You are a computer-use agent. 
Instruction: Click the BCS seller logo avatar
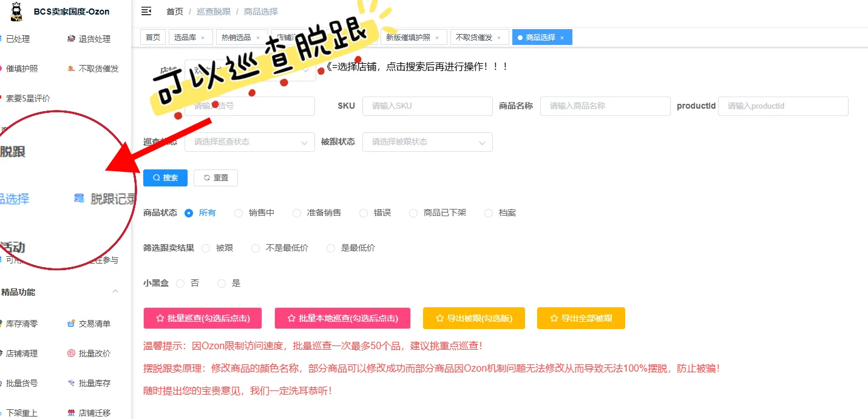point(16,12)
